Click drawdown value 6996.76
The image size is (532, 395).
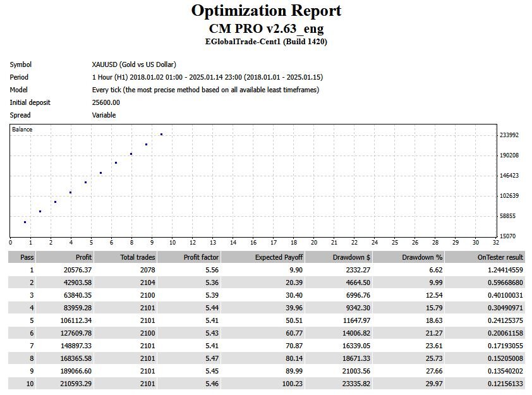358,295
